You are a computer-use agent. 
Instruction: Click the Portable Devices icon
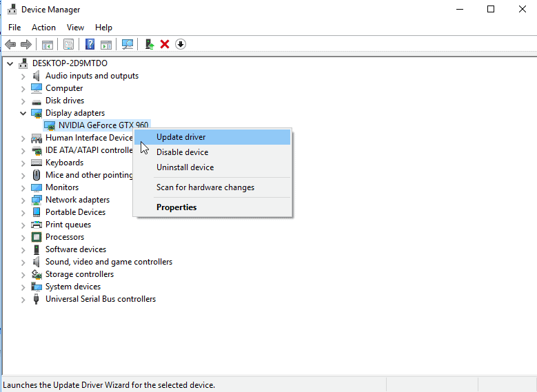point(37,212)
